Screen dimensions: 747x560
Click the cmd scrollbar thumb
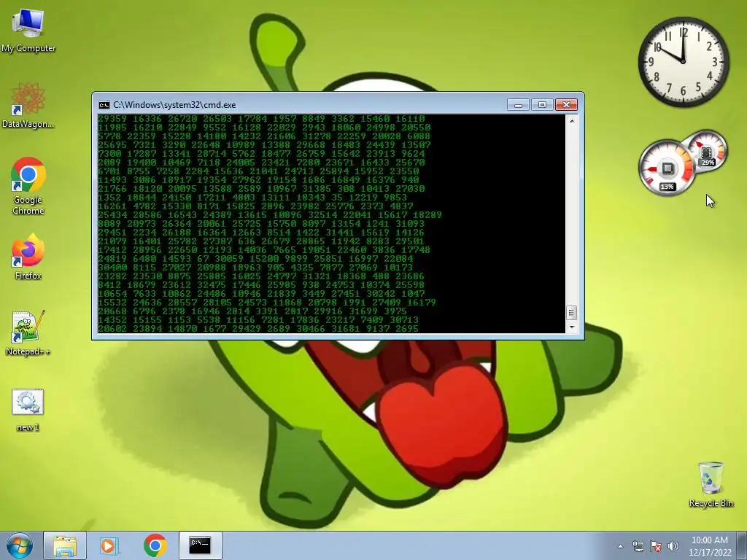(572, 313)
